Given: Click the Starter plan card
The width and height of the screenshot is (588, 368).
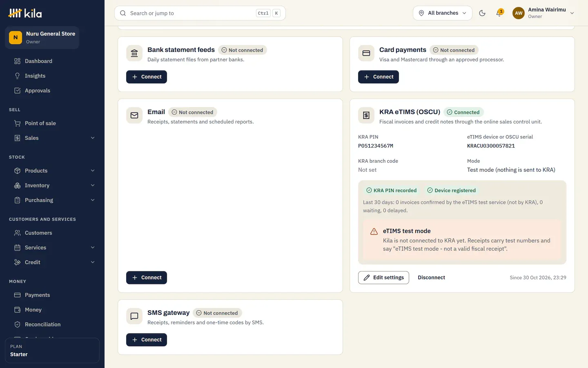Looking at the screenshot, I should [x=52, y=350].
